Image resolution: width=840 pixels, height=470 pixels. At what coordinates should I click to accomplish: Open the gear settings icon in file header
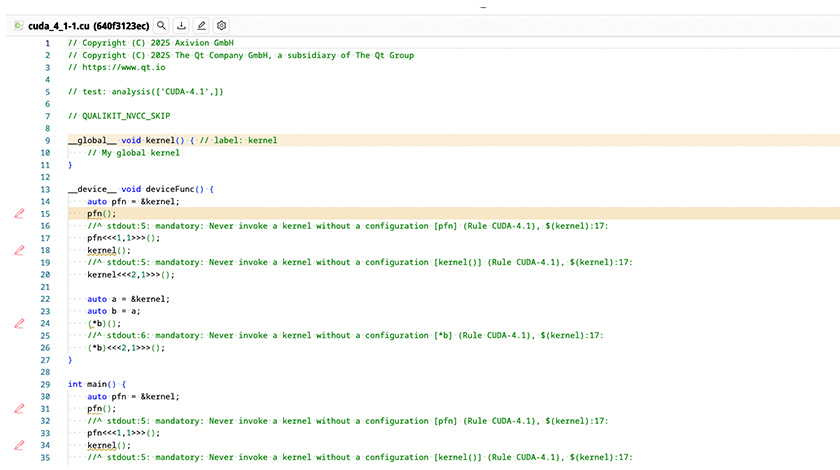222,25
